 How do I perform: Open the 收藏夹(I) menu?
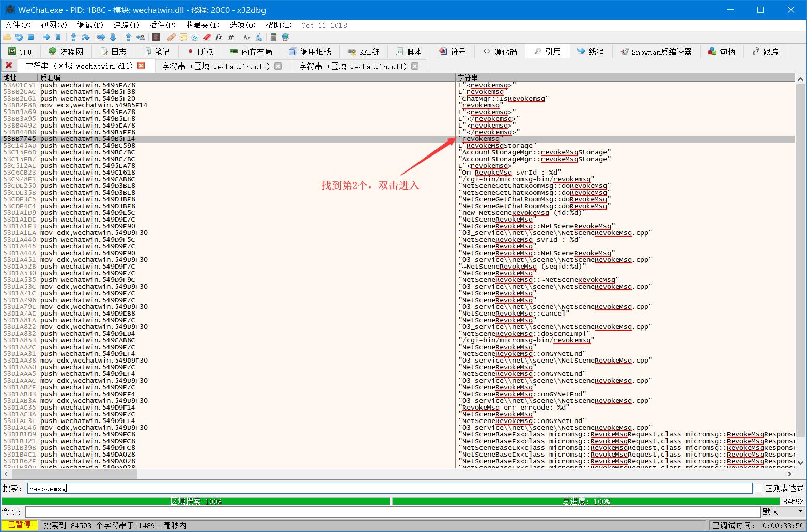click(x=203, y=25)
